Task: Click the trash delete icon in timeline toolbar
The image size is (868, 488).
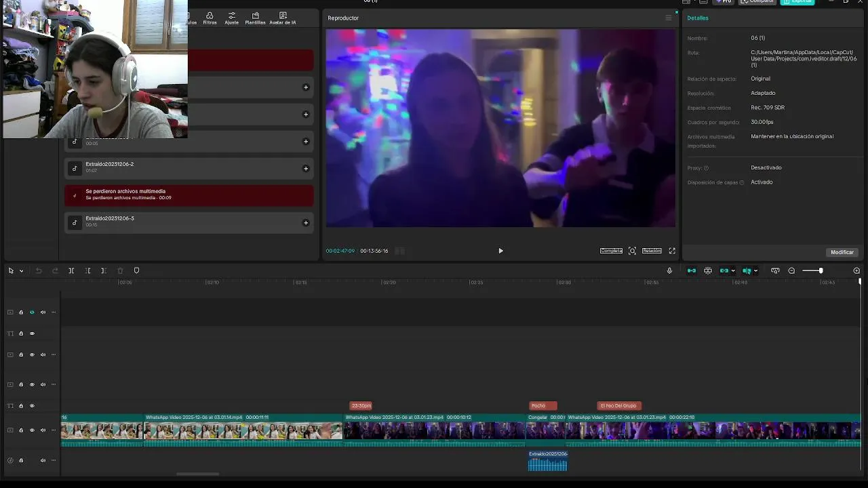Action: [120, 270]
